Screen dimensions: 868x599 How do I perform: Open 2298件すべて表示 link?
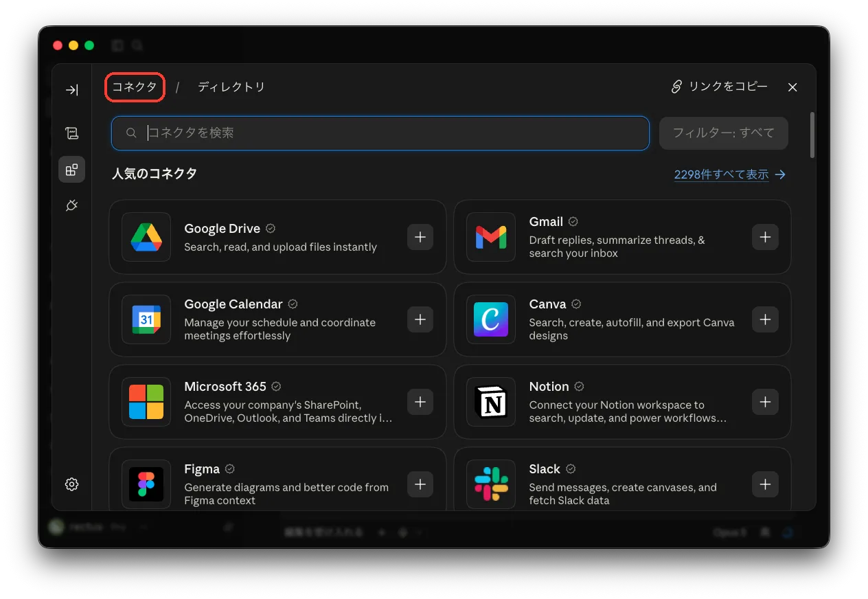(x=729, y=174)
